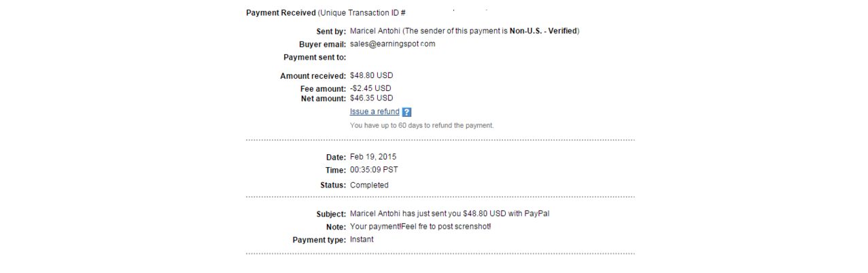Click the Completed status value
Viewport: 868px width, 273px height.
click(369, 185)
